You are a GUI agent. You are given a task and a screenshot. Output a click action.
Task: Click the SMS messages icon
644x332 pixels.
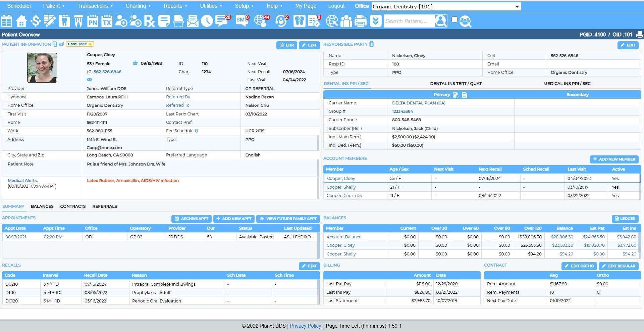[x=242, y=21]
